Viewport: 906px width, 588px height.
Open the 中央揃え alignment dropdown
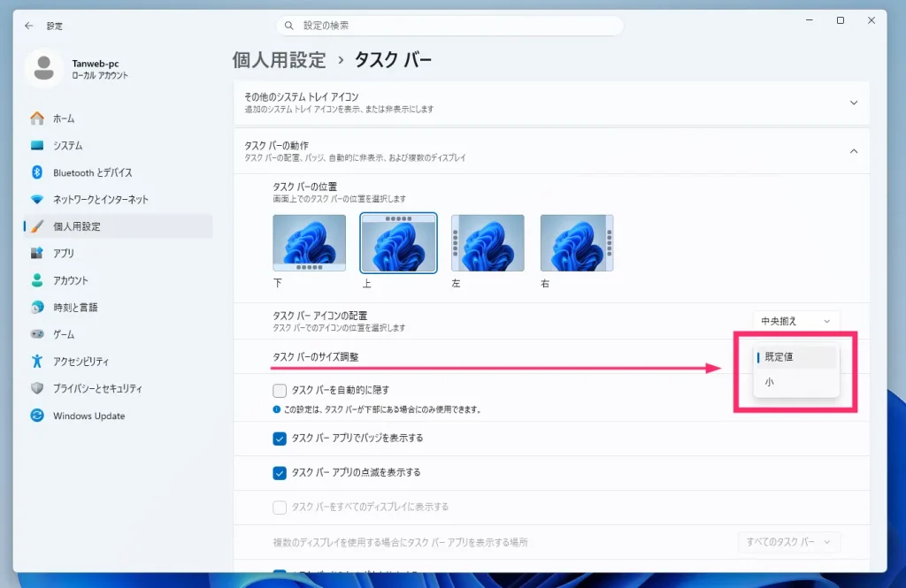click(795, 321)
